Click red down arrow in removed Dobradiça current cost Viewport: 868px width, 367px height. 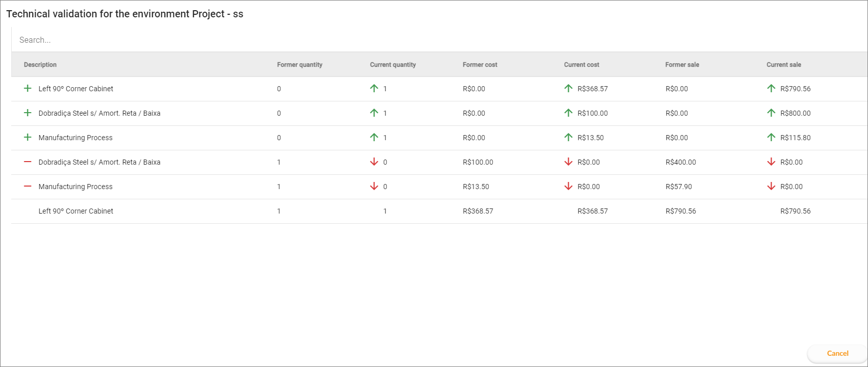click(568, 162)
